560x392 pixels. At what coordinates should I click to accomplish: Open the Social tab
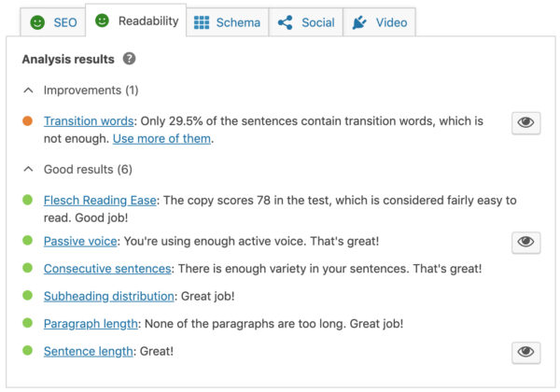tap(307, 22)
